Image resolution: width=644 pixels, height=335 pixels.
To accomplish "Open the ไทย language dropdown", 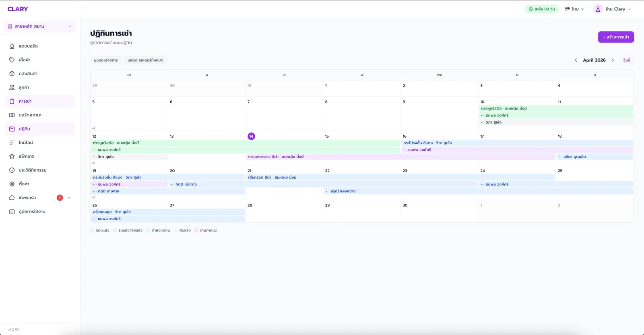I will pos(574,9).
